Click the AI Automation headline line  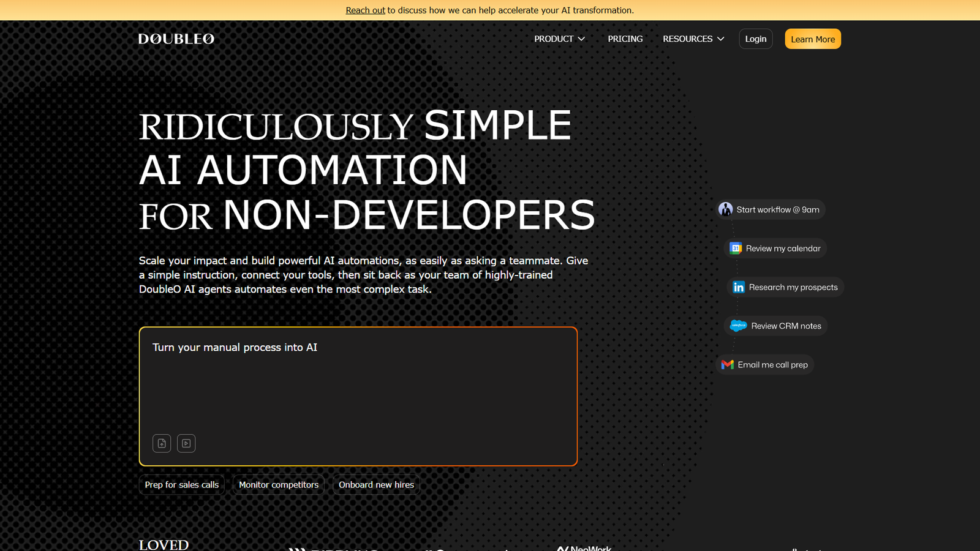303,170
